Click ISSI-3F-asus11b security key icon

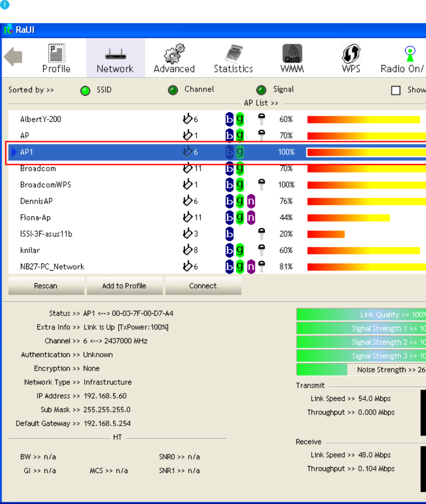262,234
